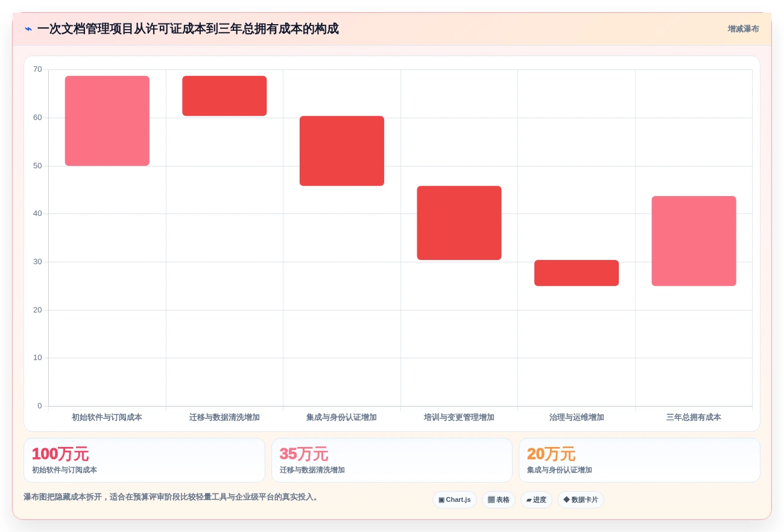The height and width of the screenshot is (532, 784).
Task: Select the 治理与运维增加 waterfall bar
Action: 577,273
